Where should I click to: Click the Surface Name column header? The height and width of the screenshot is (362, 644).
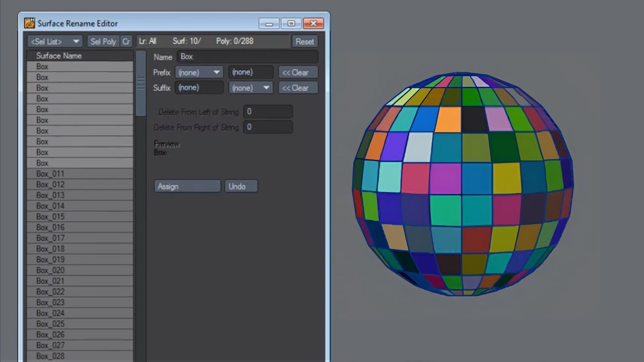point(80,56)
